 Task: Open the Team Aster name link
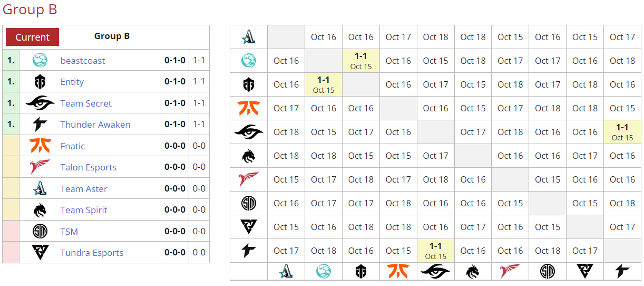pyautogui.click(x=84, y=189)
